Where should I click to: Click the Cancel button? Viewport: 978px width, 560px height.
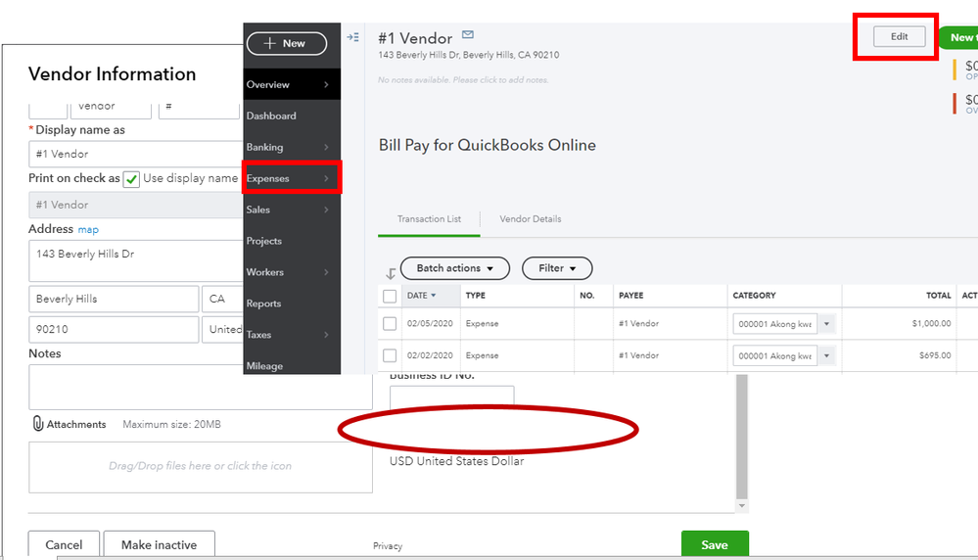64,544
